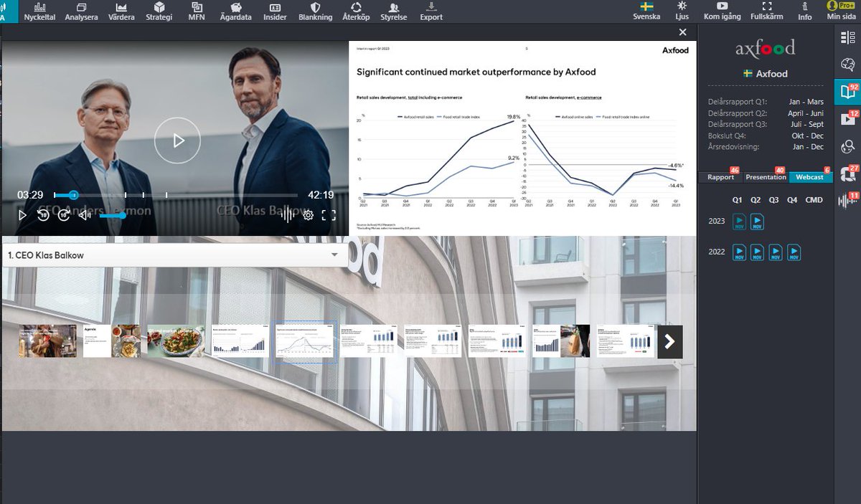Open the Blankning section
The height and width of the screenshot is (504, 861).
[314, 11]
